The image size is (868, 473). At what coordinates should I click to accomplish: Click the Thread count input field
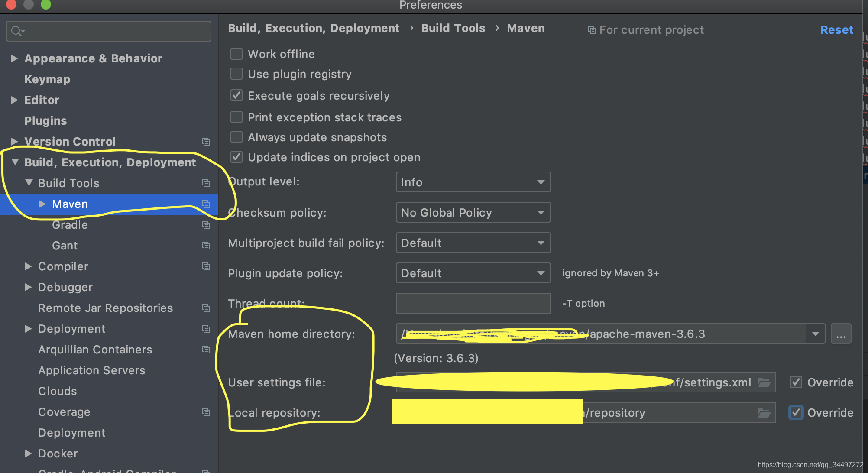473,303
